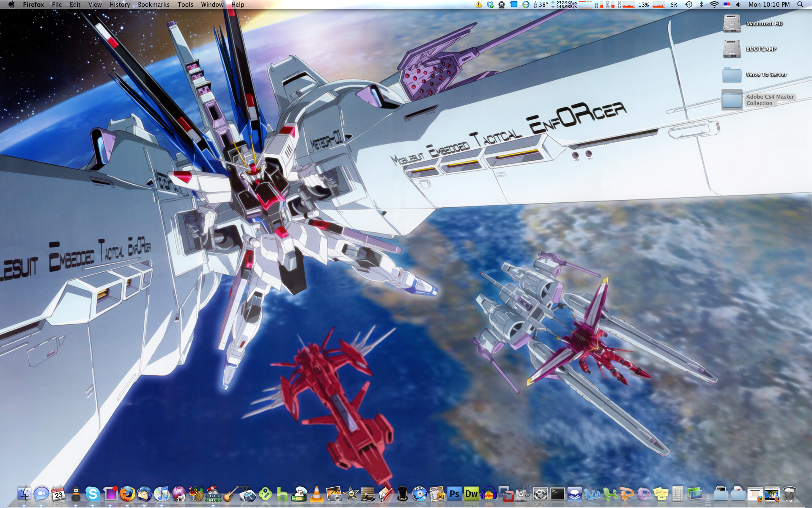
Task: Select the BOOTCAMP drive on desktop
Action: (732, 49)
